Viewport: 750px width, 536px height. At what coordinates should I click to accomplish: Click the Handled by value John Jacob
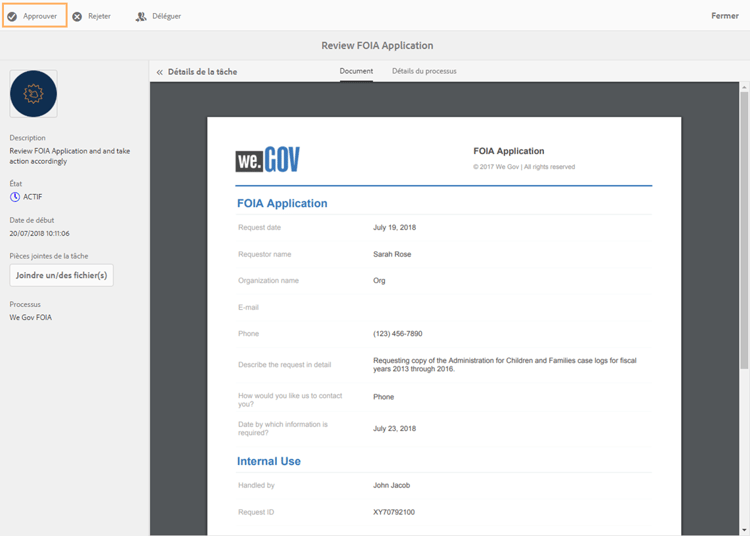point(391,485)
